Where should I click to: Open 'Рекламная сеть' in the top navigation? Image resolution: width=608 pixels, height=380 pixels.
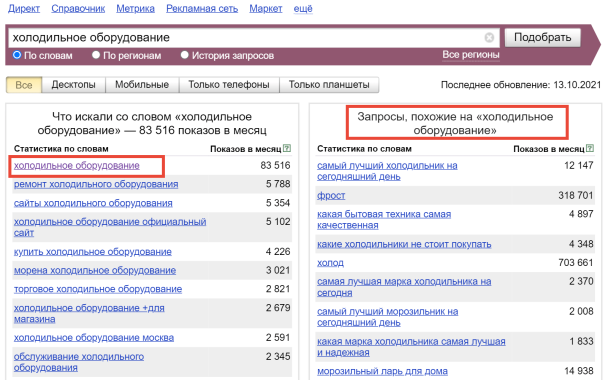coord(202,9)
